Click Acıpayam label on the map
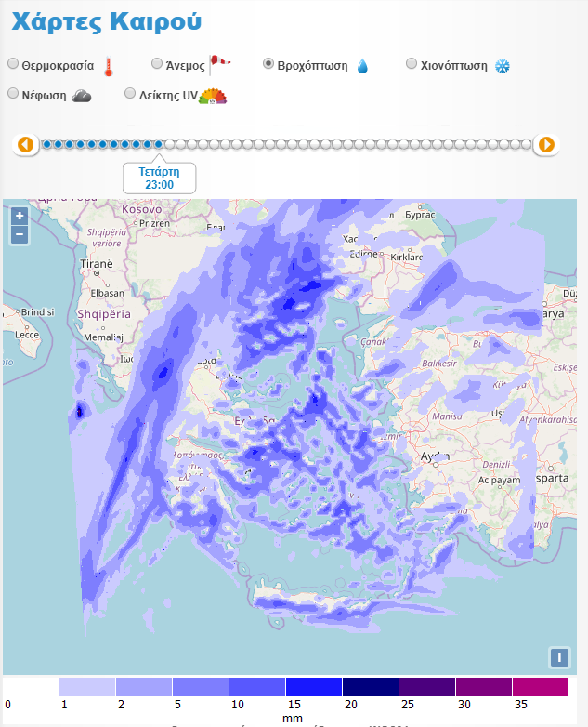588x727 pixels. click(499, 481)
